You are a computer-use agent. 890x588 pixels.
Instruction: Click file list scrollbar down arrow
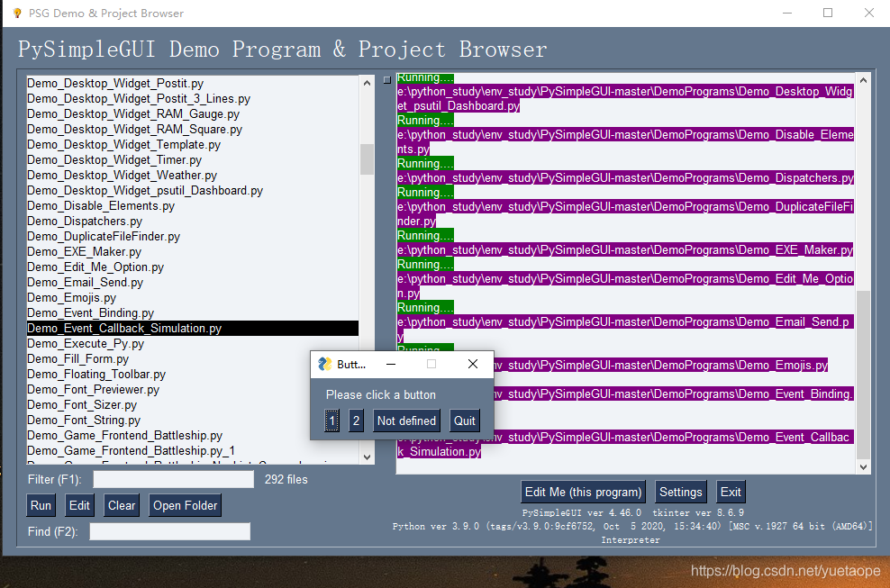pos(367,457)
